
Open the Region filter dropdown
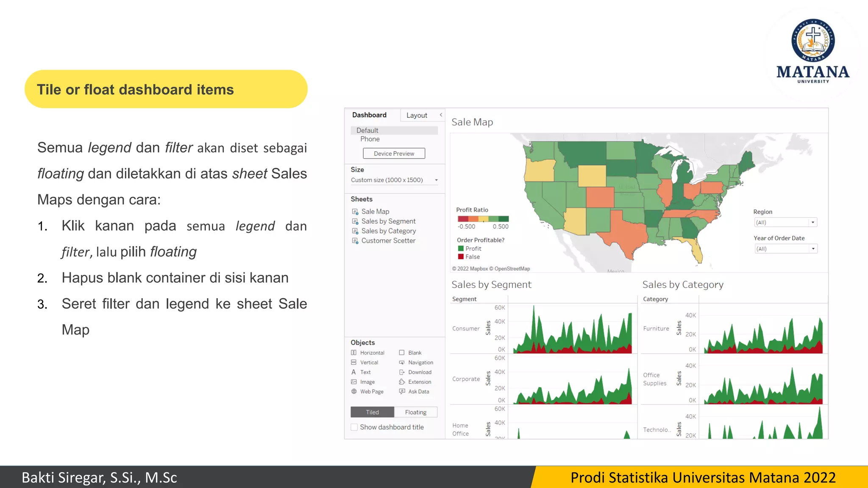pos(812,222)
